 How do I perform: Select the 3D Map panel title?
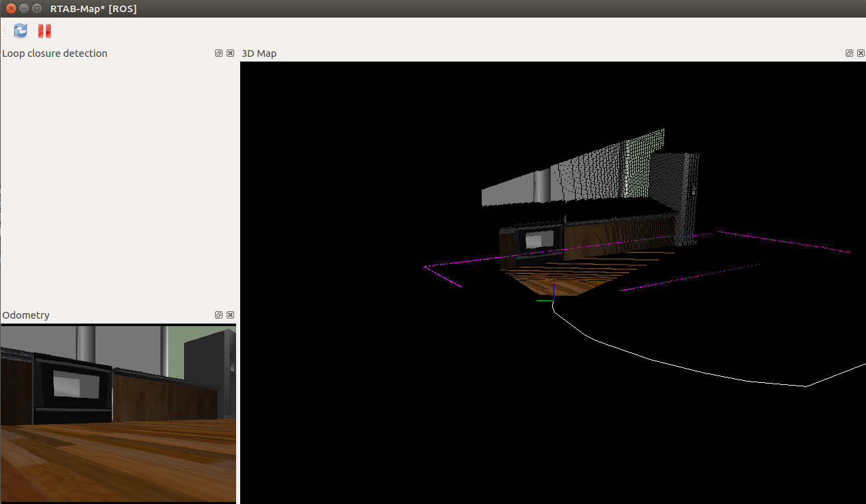click(x=259, y=53)
